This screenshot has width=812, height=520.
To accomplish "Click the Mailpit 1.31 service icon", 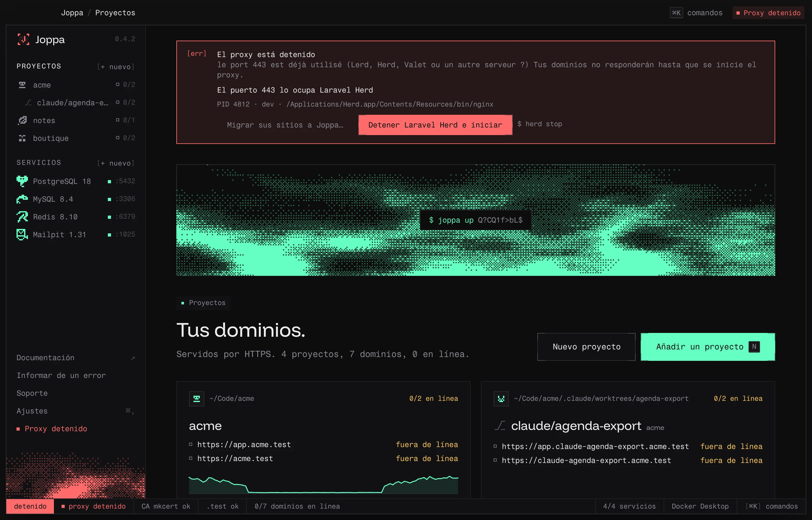I will click(x=22, y=234).
